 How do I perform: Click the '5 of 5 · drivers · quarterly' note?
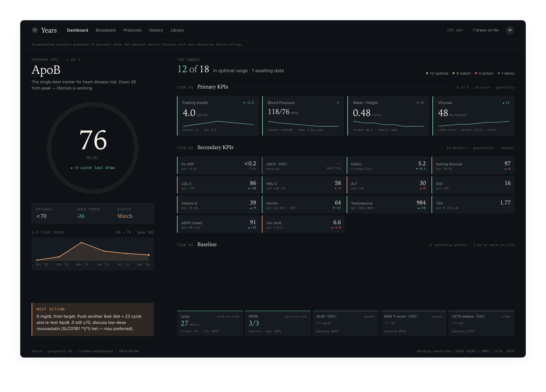pyautogui.click(x=485, y=87)
